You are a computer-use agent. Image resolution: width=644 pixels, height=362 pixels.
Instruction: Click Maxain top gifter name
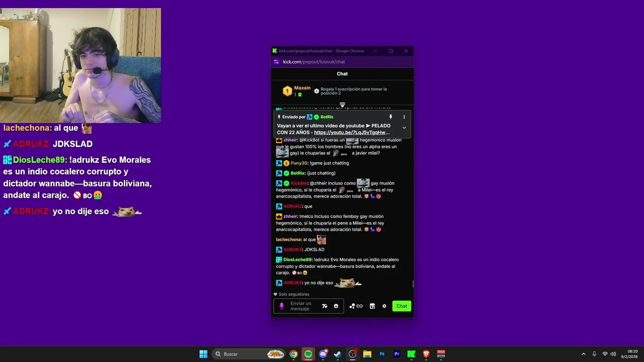(302, 88)
